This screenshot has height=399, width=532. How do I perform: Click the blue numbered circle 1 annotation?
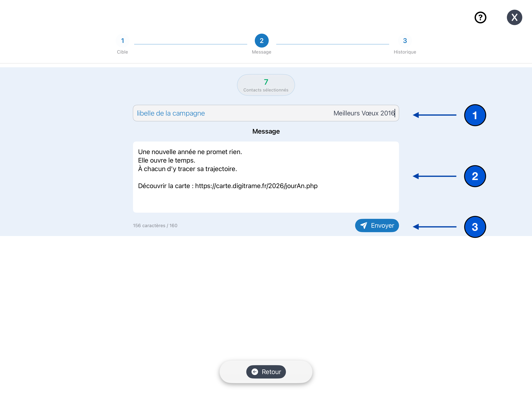475,115
